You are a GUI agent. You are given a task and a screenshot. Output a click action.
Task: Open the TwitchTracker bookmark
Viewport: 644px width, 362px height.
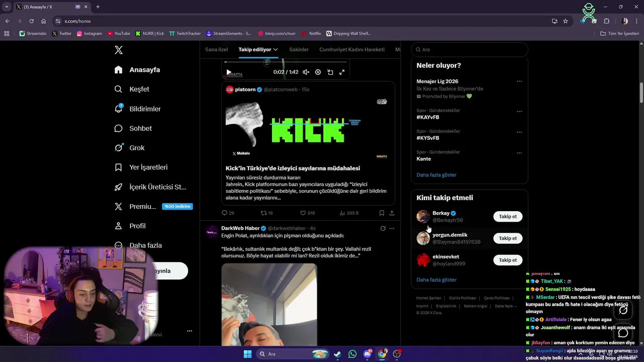pyautogui.click(x=185, y=34)
